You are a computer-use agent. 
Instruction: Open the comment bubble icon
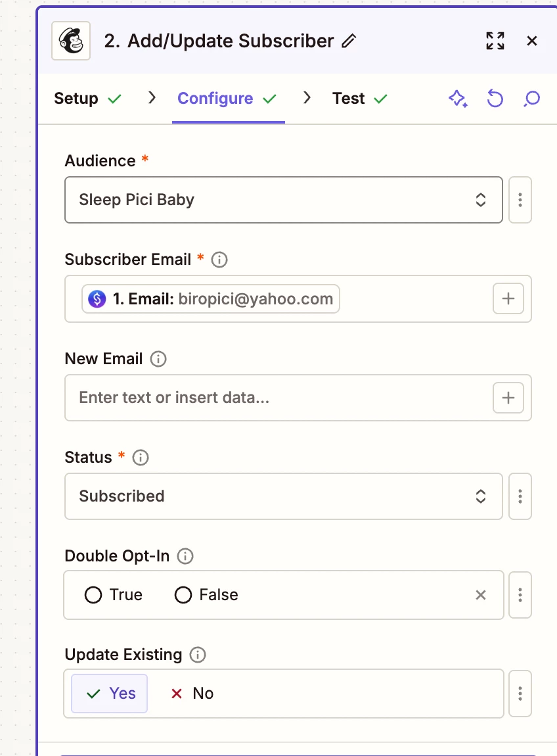(532, 99)
